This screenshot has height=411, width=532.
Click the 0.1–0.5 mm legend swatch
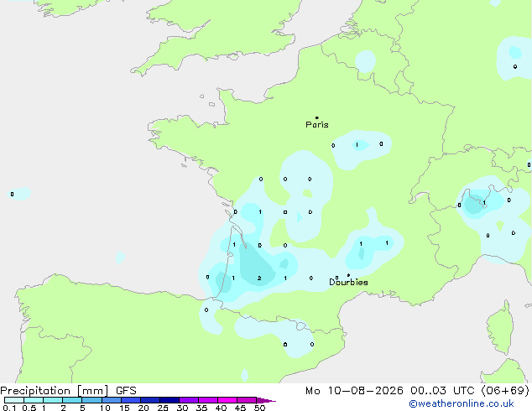(14, 400)
